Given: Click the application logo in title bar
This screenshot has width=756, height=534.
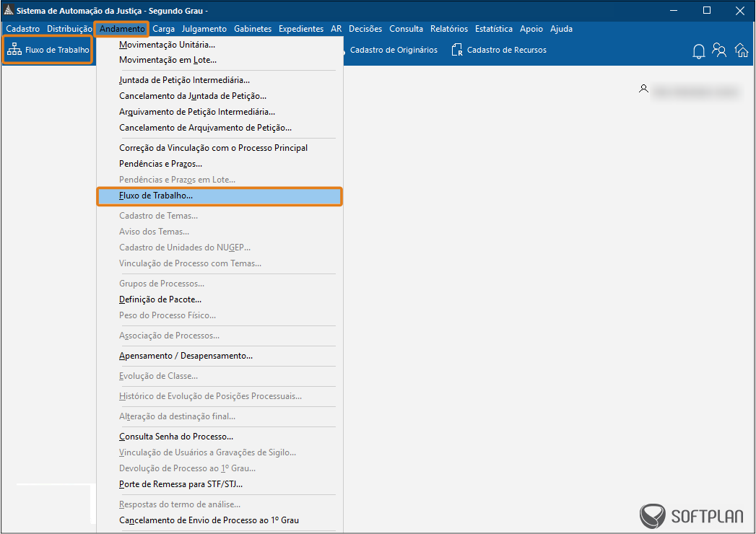Looking at the screenshot, I should pos(9,11).
